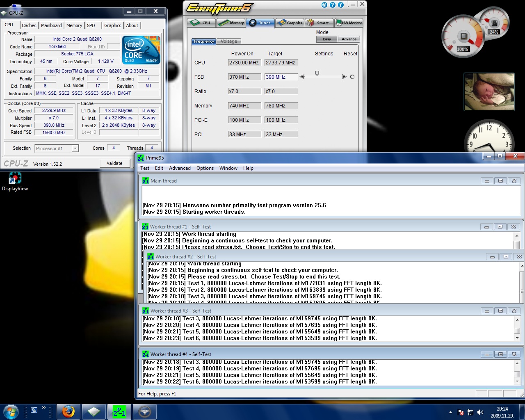
Task: Click the CPU target 2733.79 MHz value
Action: click(281, 62)
